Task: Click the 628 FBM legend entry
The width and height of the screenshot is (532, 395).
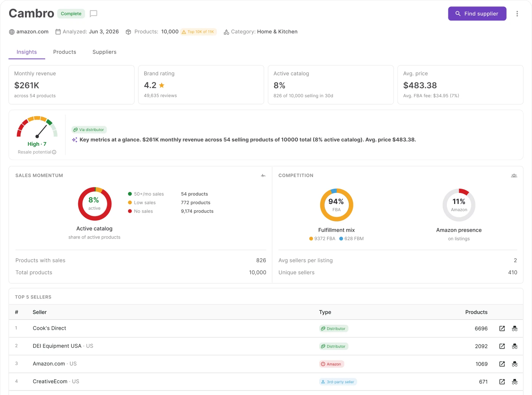Action: [x=351, y=239]
